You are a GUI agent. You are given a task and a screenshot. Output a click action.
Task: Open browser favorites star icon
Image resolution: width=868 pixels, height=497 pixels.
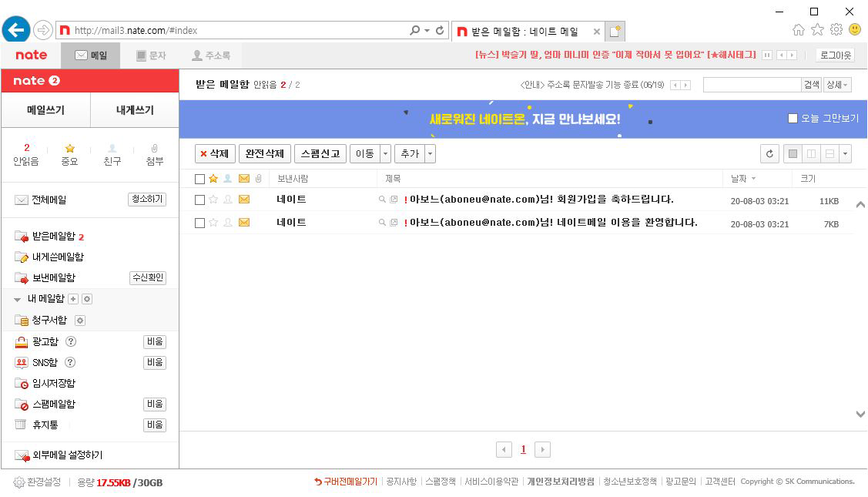(818, 30)
